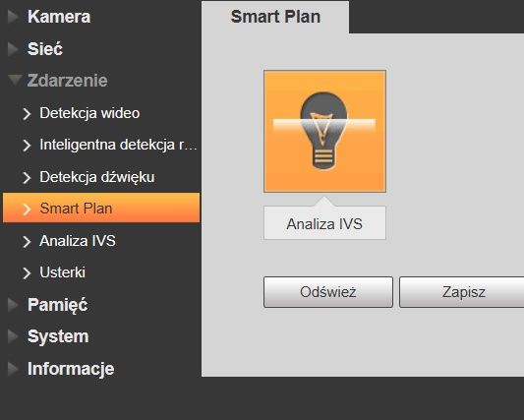Open Inteligentna detekcja ruchu item

click(118, 145)
